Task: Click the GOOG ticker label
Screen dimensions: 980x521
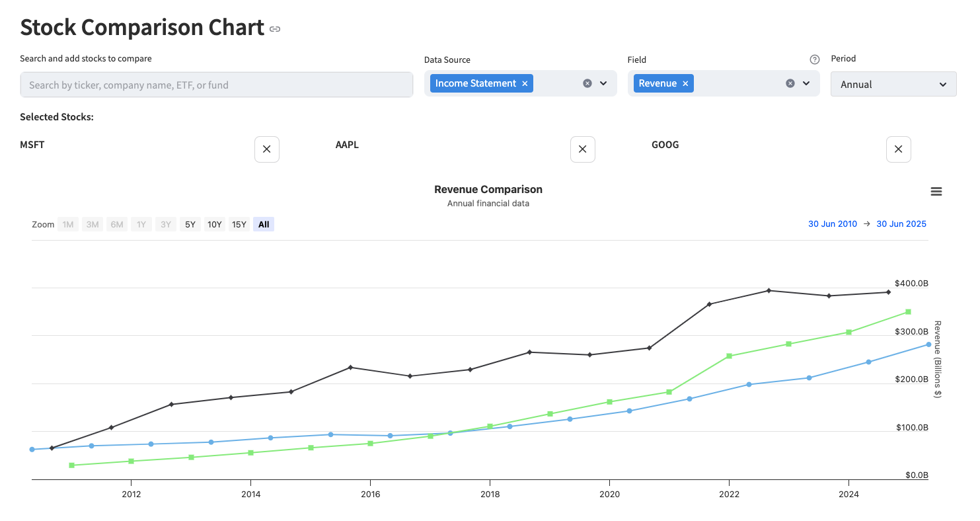Action: (665, 145)
